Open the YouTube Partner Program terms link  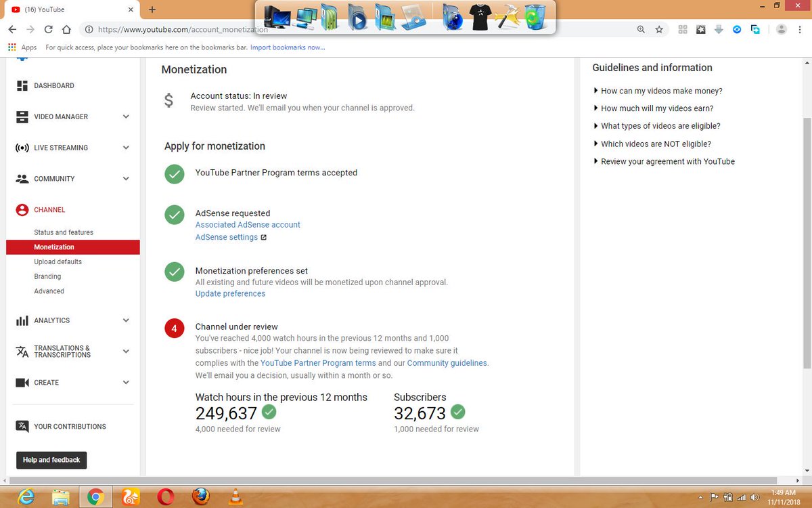pos(318,363)
